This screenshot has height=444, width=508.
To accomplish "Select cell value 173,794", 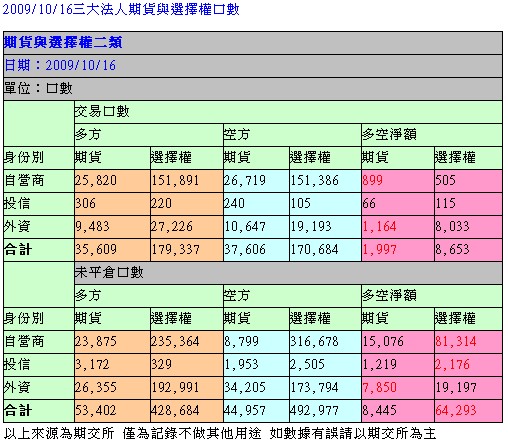I will tap(314, 387).
